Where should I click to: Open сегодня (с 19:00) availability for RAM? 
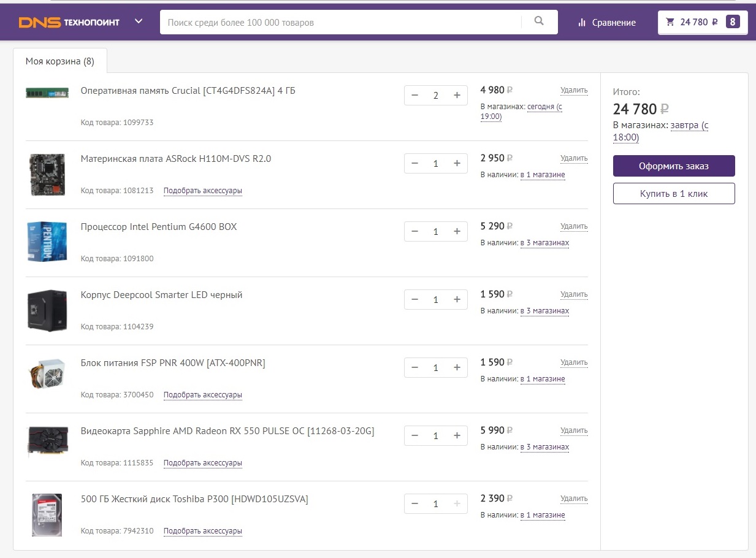(x=522, y=112)
